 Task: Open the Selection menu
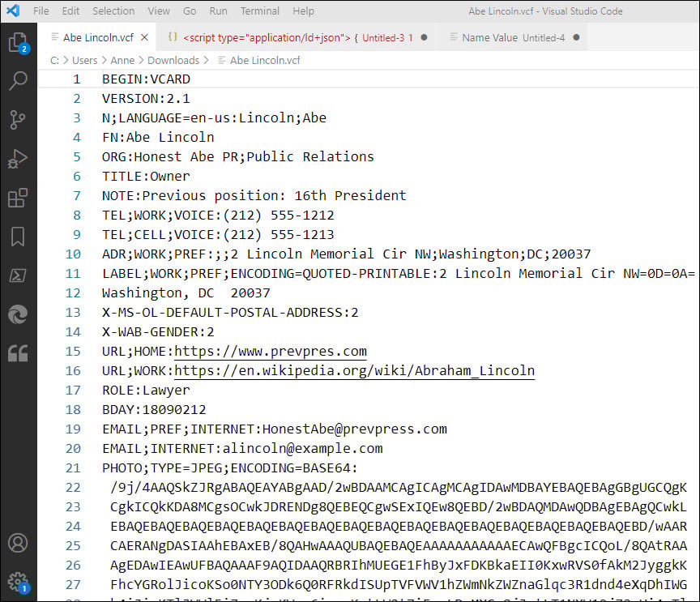point(113,11)
